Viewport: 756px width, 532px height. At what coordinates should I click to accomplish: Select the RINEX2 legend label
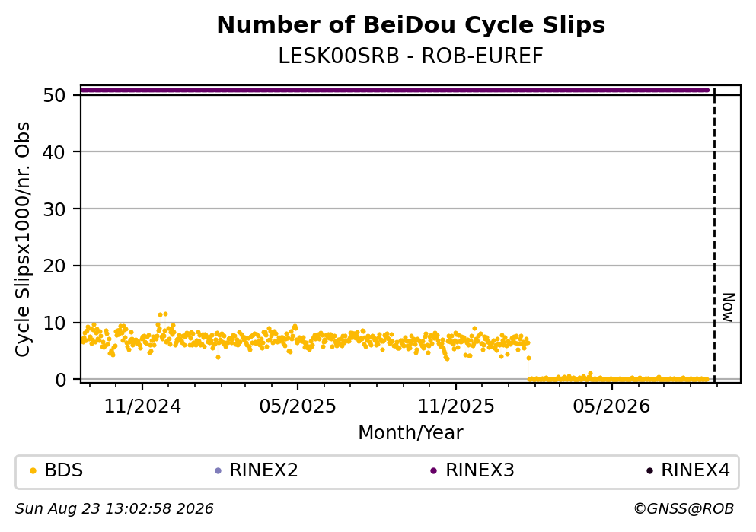click(263, 470)
